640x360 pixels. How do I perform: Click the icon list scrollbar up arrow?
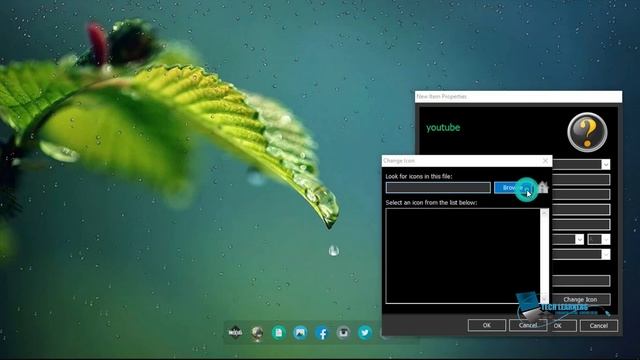click(544, 213)
